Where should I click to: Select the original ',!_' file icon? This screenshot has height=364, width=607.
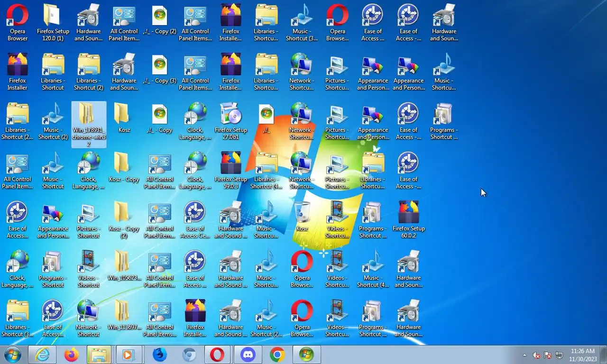coord(266,118)
